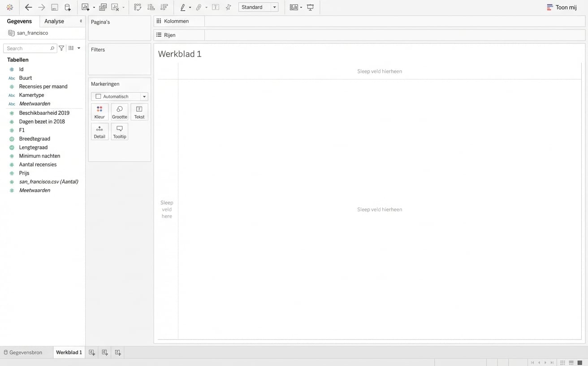Viewport: 588px width, 366px height.
Task: Click the Tooltip marks button
Action: (120, 132)
